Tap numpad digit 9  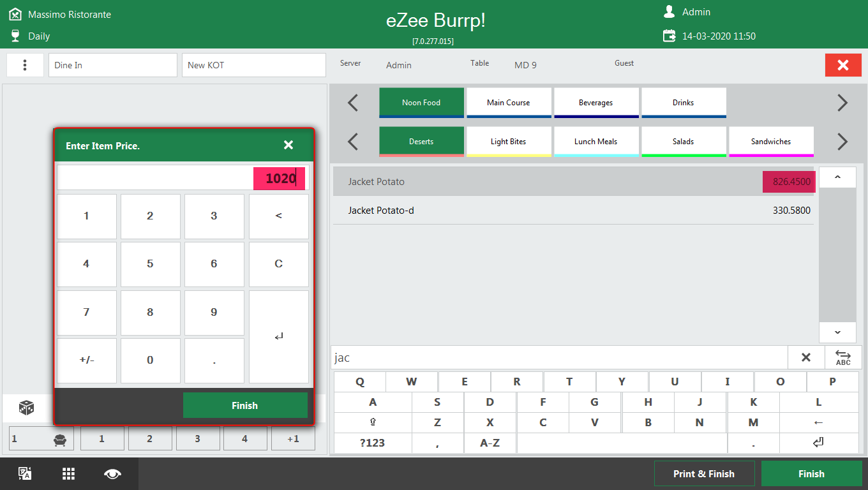(x=214, y=313)
